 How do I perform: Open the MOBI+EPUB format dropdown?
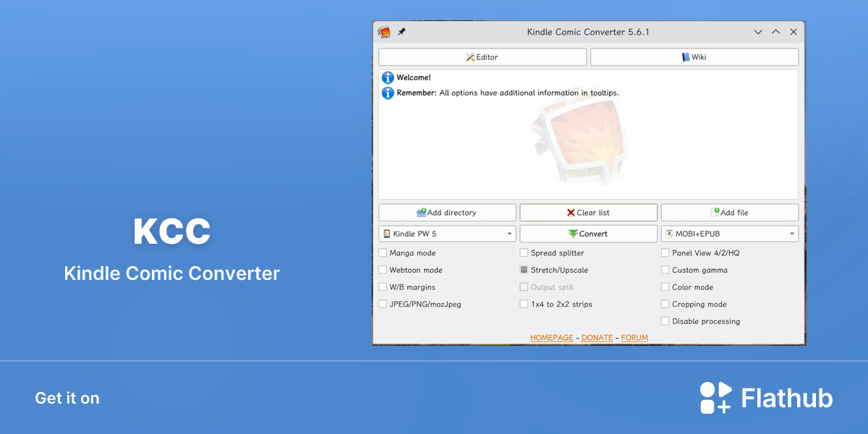[x=730, y=234]
